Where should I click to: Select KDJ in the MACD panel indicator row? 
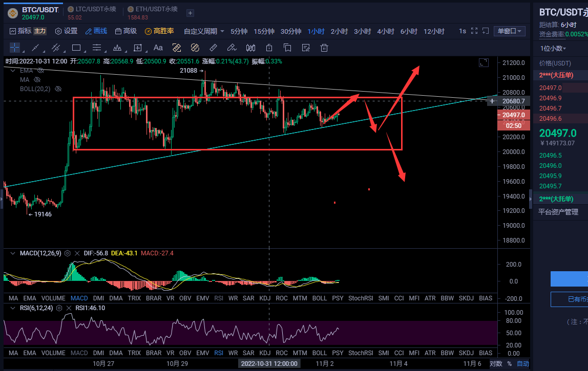(265, 298)
